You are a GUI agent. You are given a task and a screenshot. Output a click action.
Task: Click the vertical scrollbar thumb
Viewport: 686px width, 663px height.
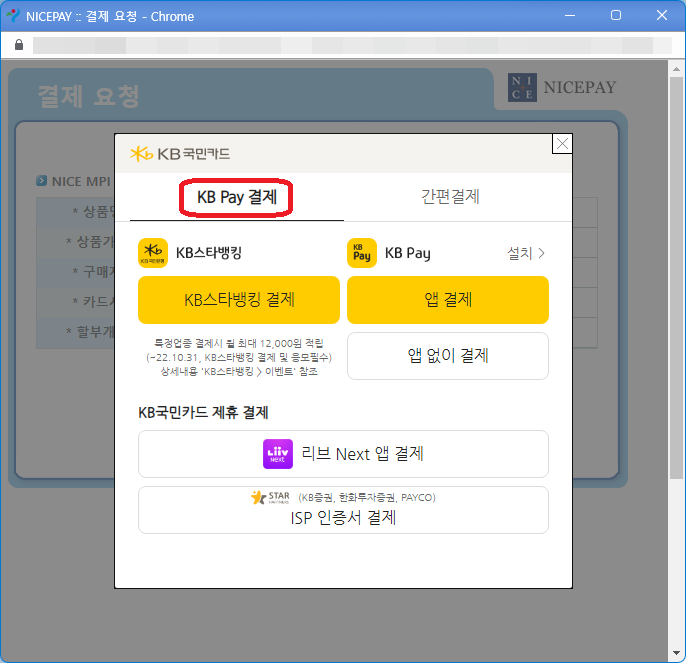[x=676, y=278]
